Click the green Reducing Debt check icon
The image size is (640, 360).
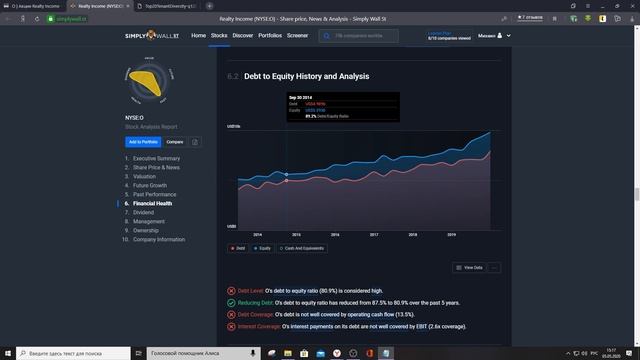pyautogui.click(x=231, y=303)
